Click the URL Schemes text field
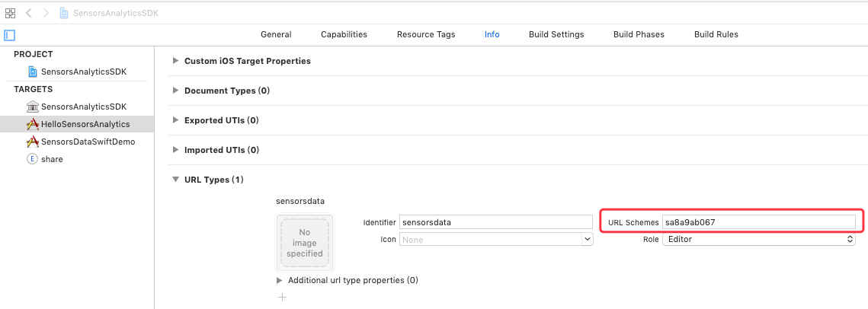Image resolution: width=868 pixels, height=309 pixels. point(759,222)
